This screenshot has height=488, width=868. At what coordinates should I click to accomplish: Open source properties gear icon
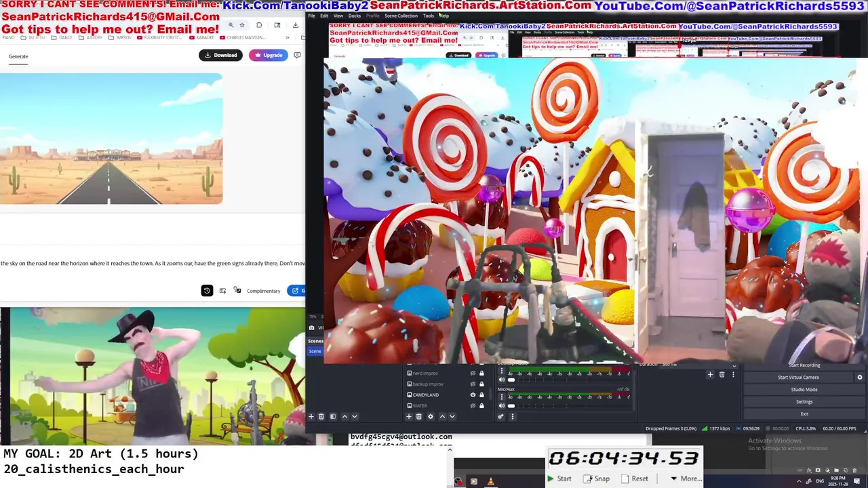pos(431,417)
